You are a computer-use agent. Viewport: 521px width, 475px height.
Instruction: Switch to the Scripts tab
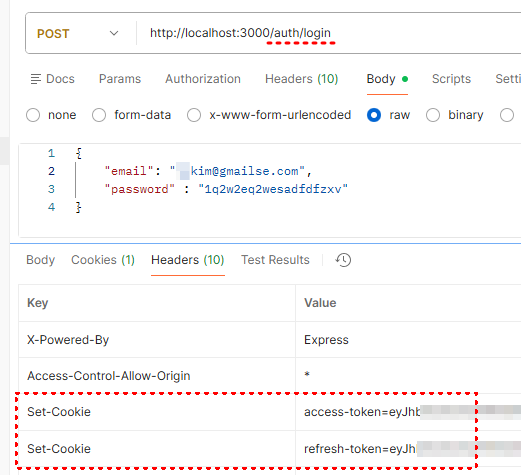pos(451,79)
